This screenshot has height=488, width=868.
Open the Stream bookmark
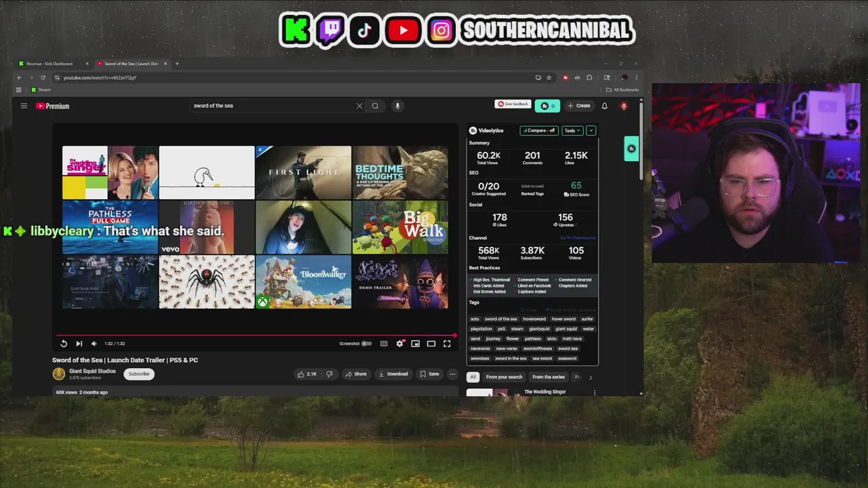41,89
